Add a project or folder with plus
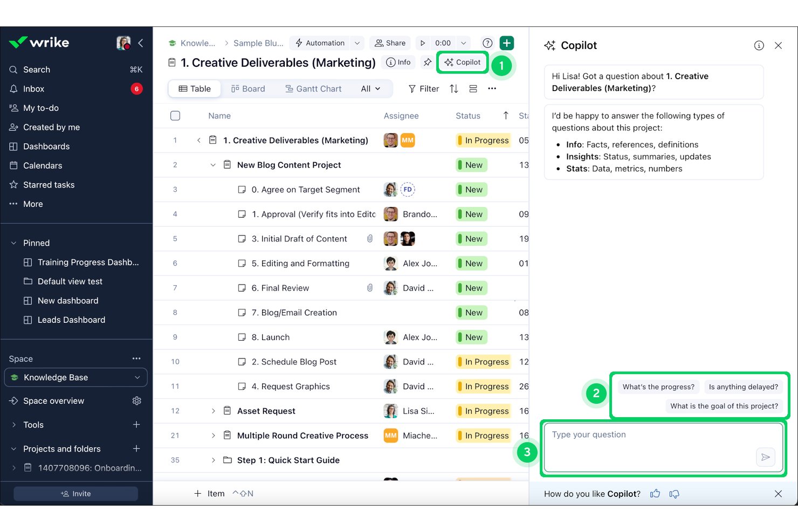 click(x=136, y=448)
